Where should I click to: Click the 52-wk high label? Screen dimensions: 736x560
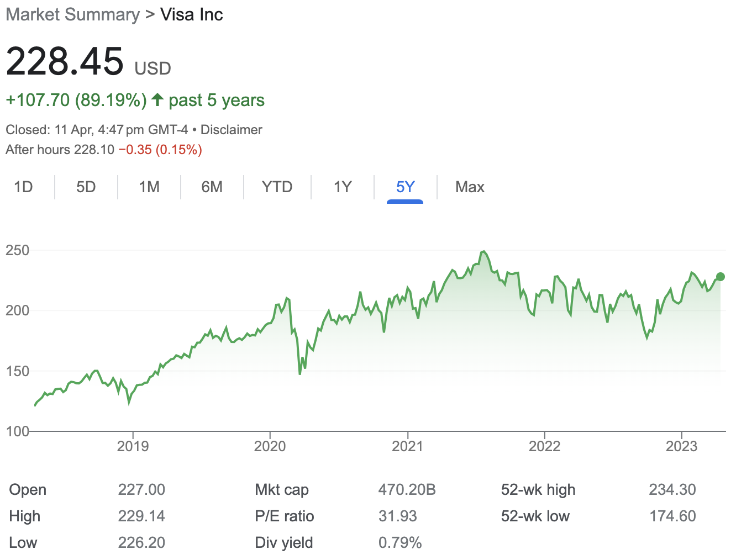(x=538, y=490)
